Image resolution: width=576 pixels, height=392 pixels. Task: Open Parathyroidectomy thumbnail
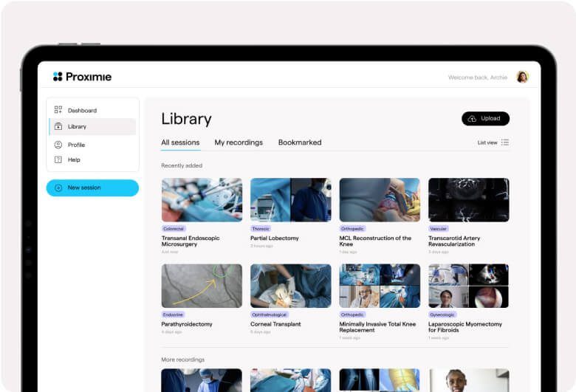point(202,286)
